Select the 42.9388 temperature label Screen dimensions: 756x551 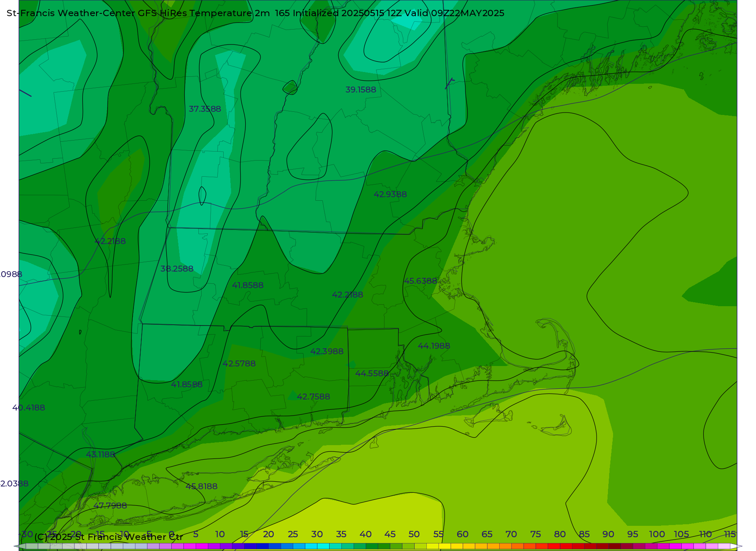click(x=390, y=194)
